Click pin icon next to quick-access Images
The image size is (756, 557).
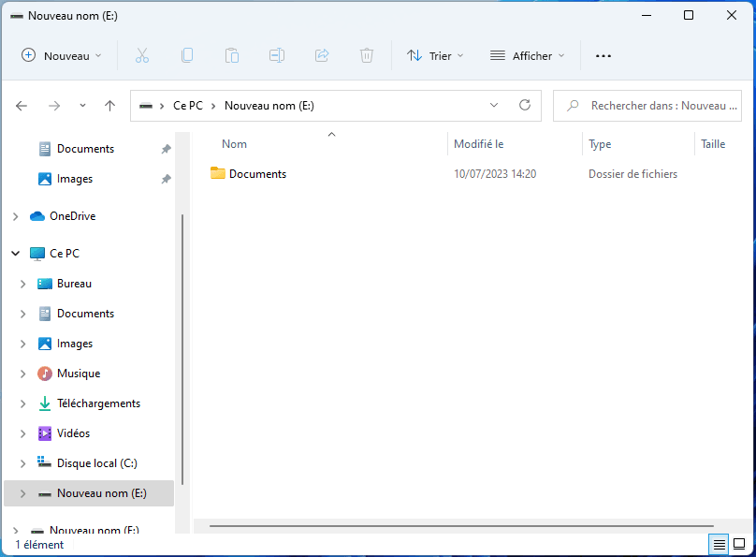[x=166, y=179]
